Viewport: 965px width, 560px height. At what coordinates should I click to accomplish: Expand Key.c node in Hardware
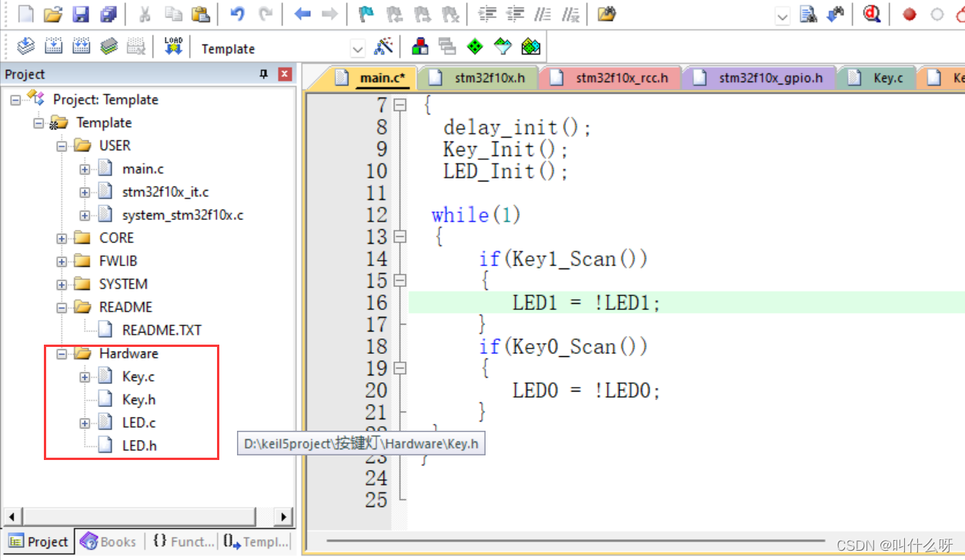85,376
